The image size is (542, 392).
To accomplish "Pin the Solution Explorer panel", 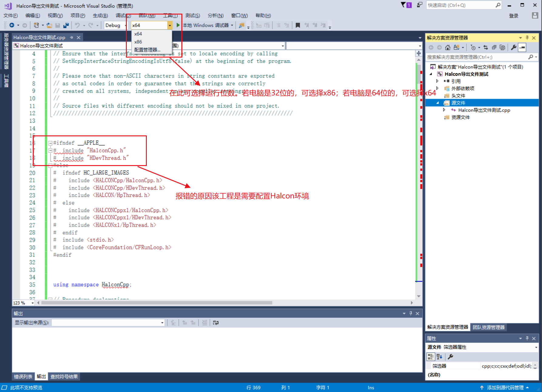I will pos(527,38).
